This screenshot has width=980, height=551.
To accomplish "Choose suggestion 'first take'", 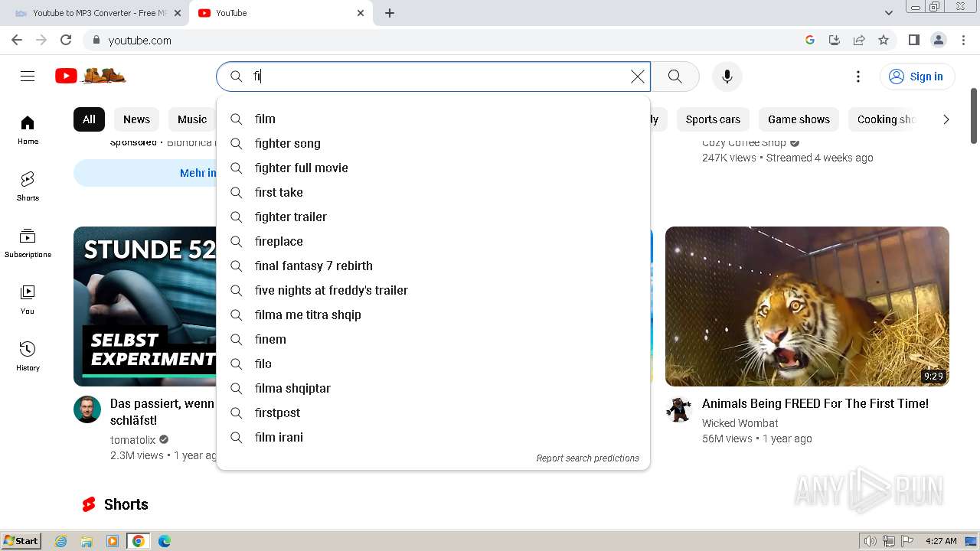I will point(433,192).
